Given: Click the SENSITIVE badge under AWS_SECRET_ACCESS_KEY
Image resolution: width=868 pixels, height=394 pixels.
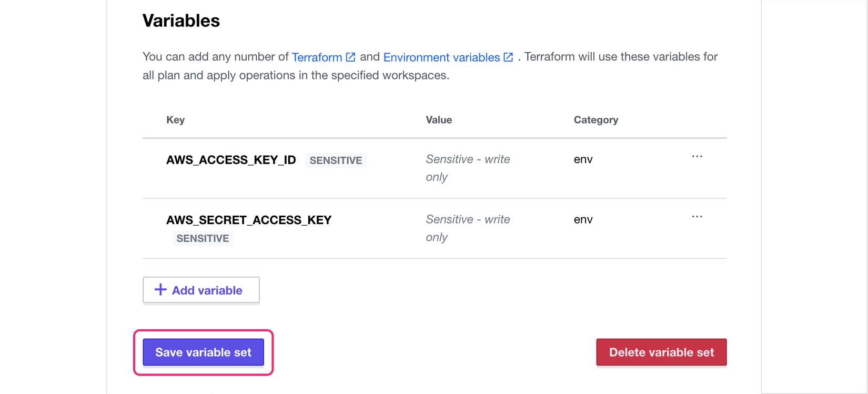Looking at the screenshot, I should click(x=203, y=238).
